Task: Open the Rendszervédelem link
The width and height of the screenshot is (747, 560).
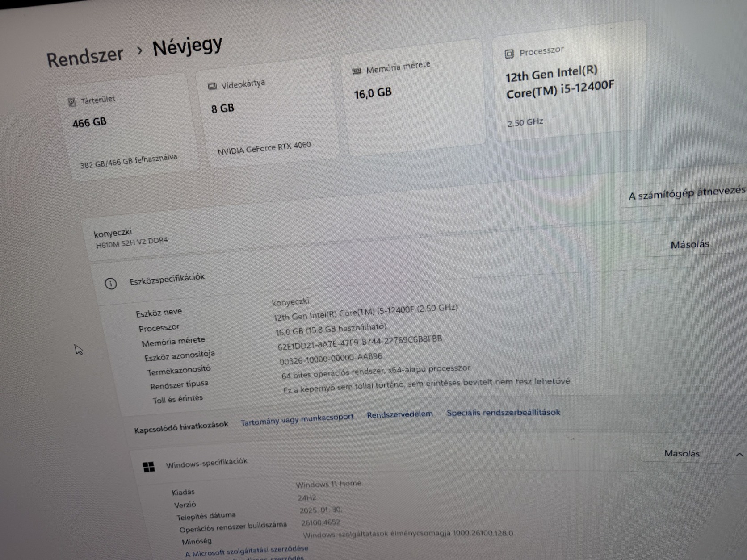Action: [400, 414]
